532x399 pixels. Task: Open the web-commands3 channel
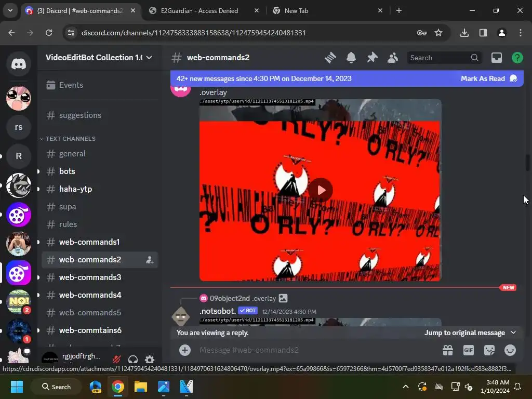(100, 277)
